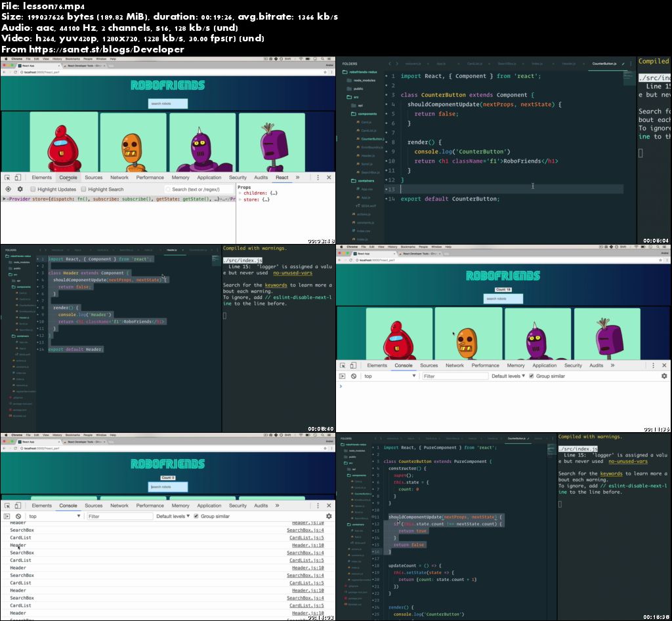Show more DevTools tabs chevron in 00:14:02 frame
672x621 pixels.
(278, 506)
